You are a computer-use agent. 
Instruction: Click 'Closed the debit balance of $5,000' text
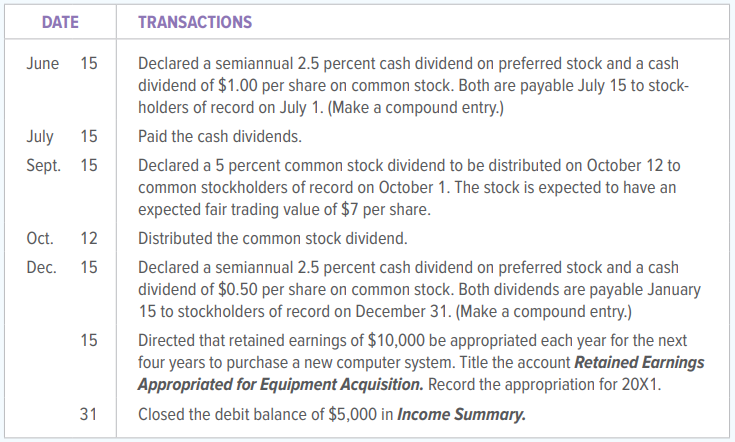[257, 415]
